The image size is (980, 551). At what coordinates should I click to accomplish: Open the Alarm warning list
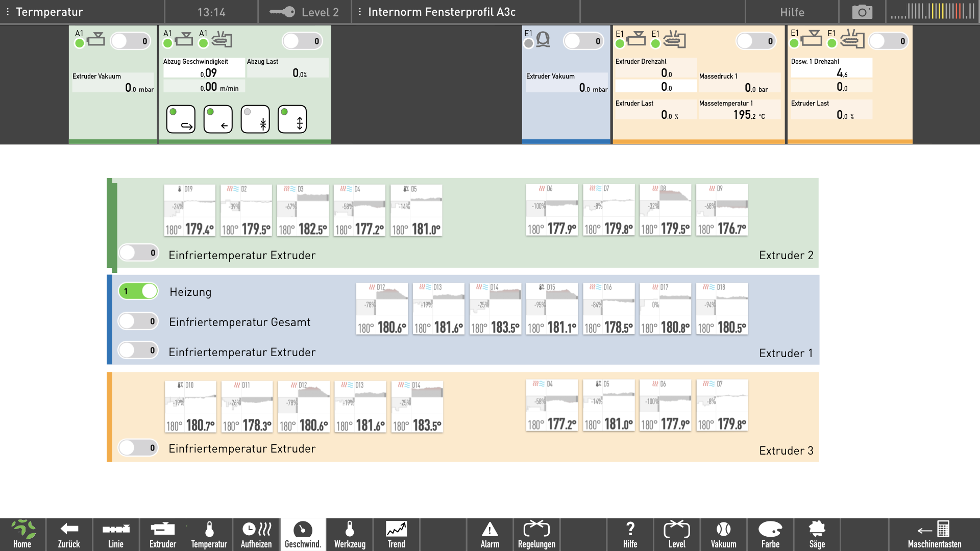(x=490, y=535)
